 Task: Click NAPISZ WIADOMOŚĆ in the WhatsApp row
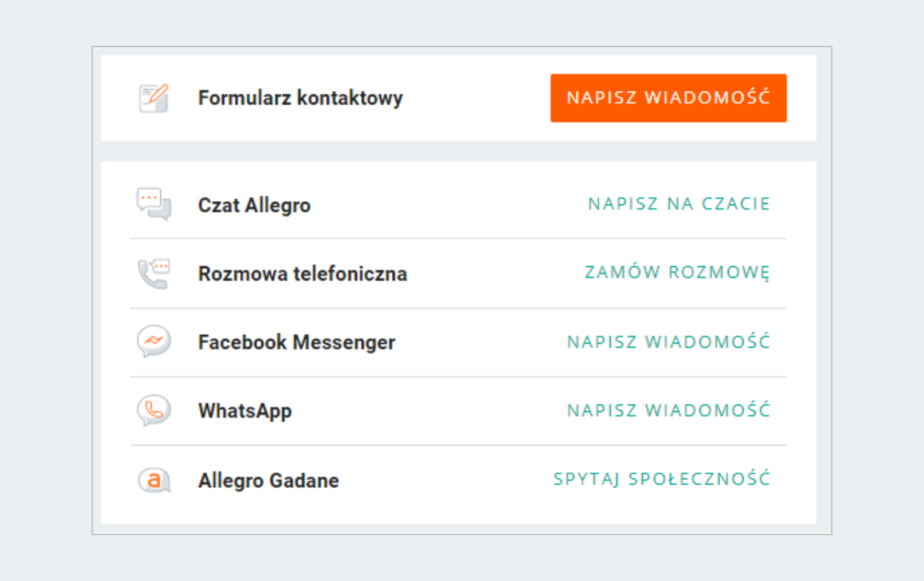tap(668, 410)
